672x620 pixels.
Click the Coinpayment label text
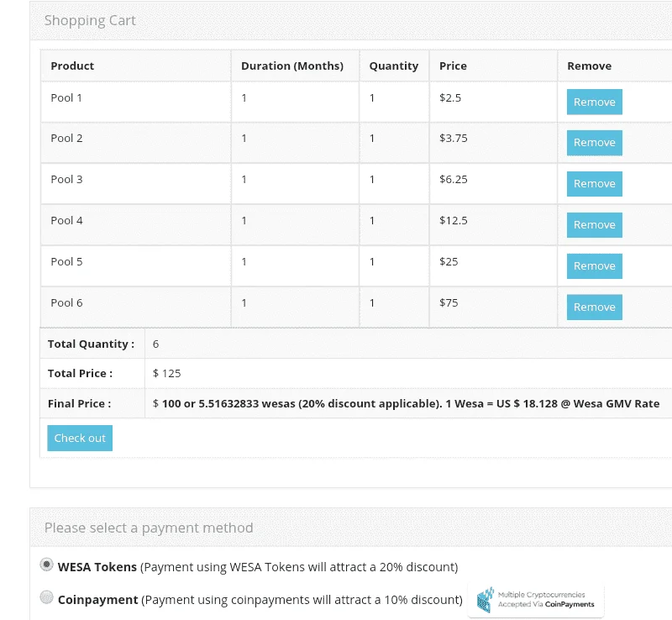tap(97, 600)
